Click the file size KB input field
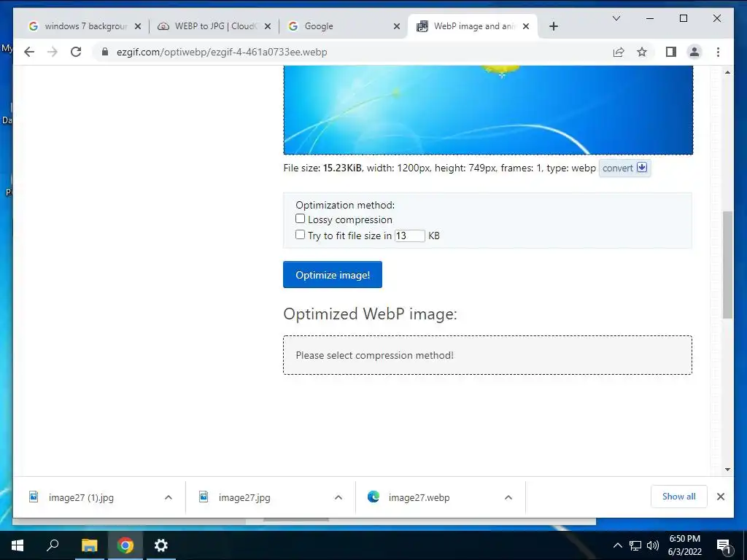747x560 pixels. coord(410,236)
